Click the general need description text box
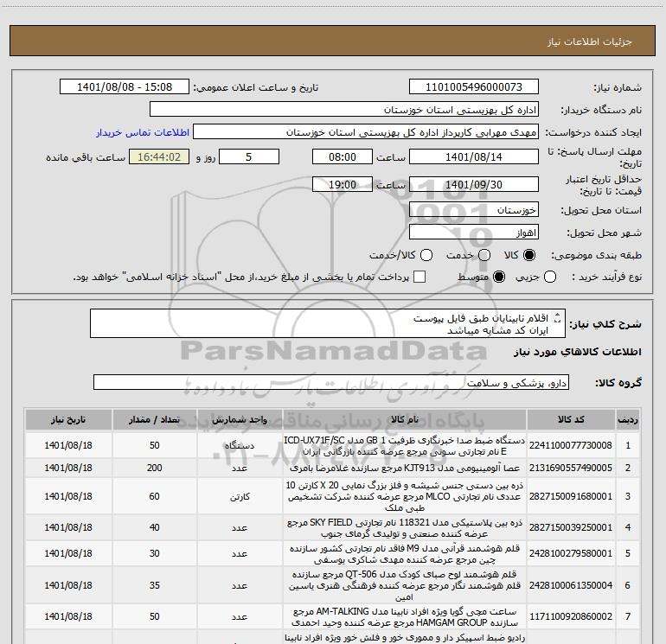The width and height of the screenshot is (666, 644). [328, 324]
